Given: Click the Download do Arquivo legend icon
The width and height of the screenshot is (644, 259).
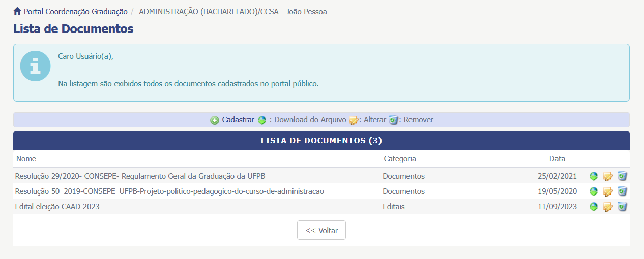Looking at the screenshot, I should tap(262, 120).
